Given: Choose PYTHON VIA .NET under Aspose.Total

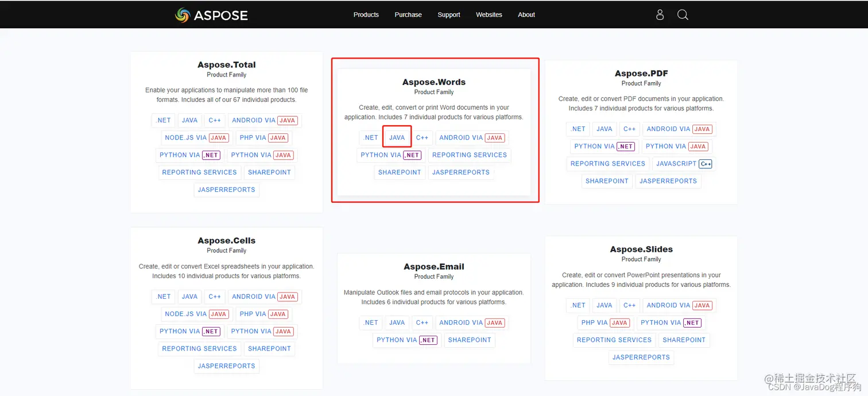Looking at the screenshot, I should 189,155.
